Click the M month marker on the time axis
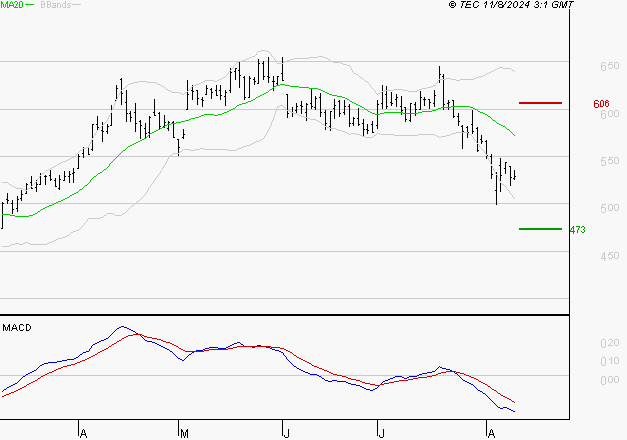 point(184,434)
